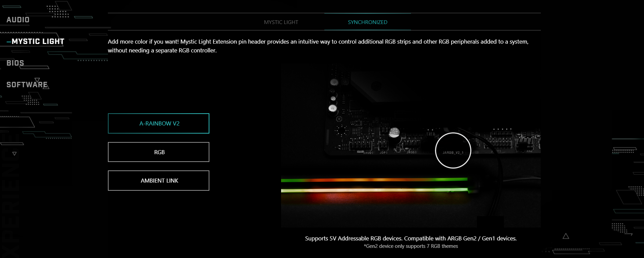This screenshot has width=644, height=258.
Task: Select MYSTIC LIGHT in the side navigation
Action: pyautogui.click(x=38, y=42)
